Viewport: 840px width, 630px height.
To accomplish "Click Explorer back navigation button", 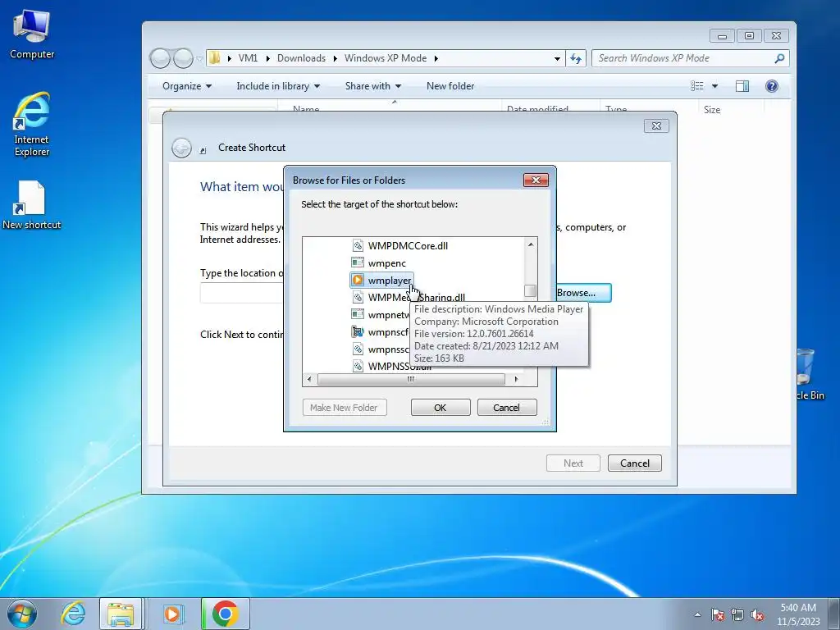I will pos(160,58).
